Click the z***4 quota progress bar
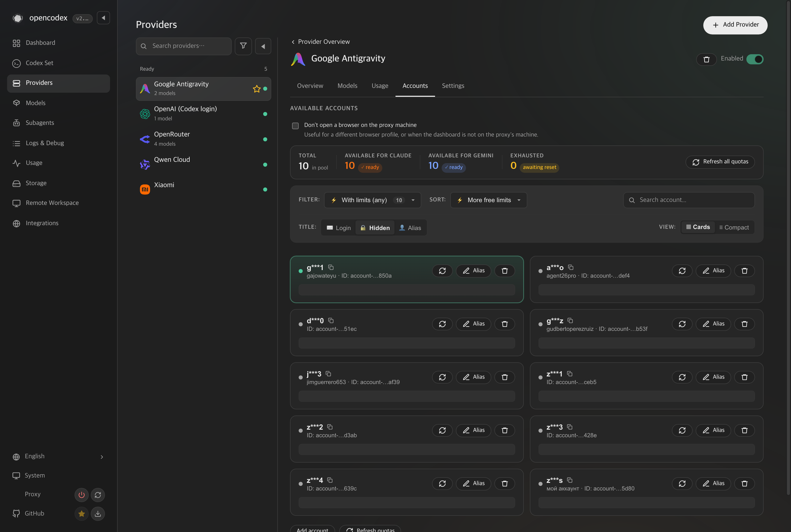The image size is (791, 532). [407, 502]
